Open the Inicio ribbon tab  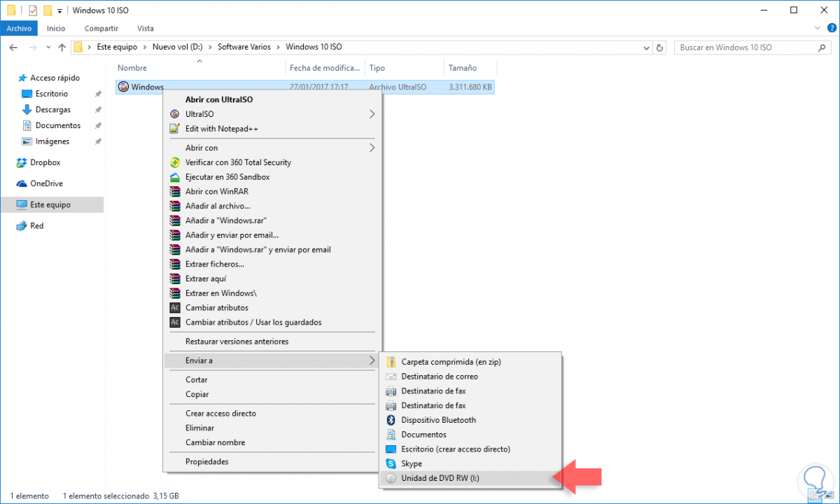click(56, 29)
